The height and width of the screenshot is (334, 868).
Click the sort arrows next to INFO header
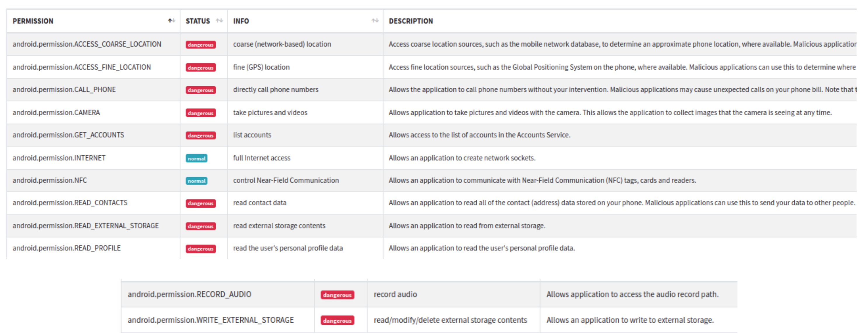[x=375, y=20]
